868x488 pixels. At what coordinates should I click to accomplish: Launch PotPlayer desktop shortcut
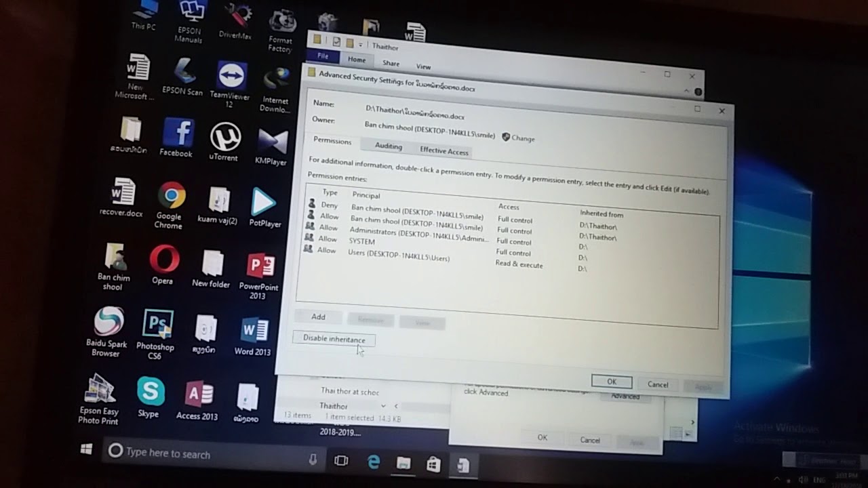click(264, 207)
